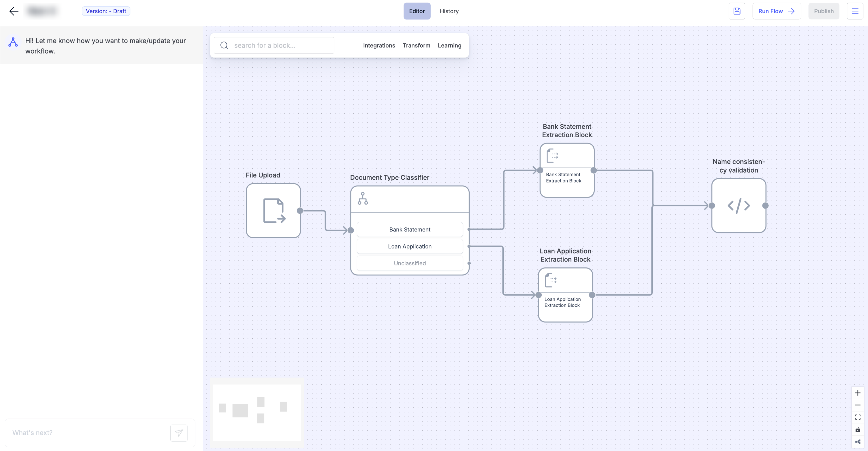Click the save flow icon
This screenshot has height=451, width=868.
coord(737,11)
